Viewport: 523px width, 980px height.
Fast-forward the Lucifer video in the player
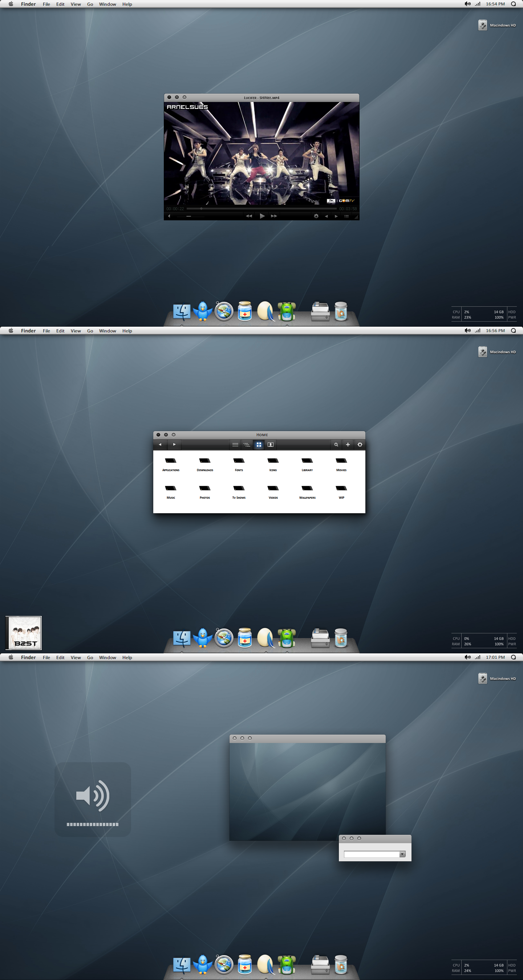274,216
